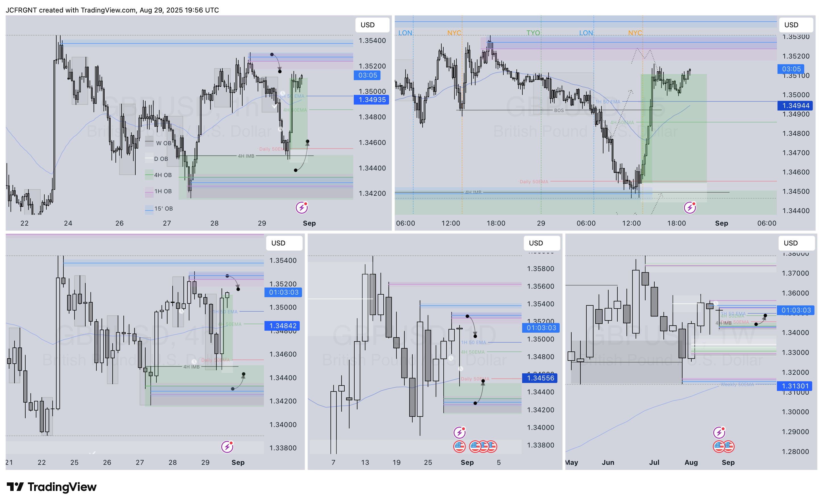This screenshot has width=823, height=504.
Task: Click 03:05 countdown on 15-minute chart
Action: tap(791, 69)
